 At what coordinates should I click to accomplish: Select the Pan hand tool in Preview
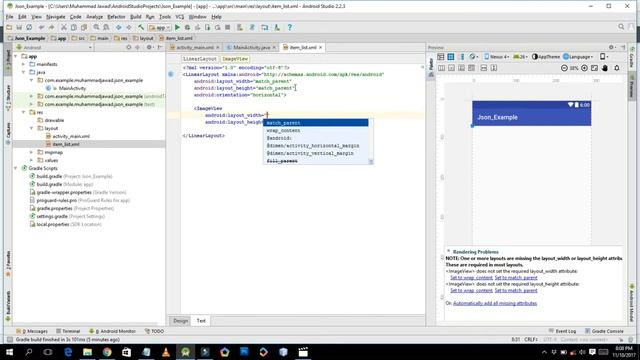(604, 68)
